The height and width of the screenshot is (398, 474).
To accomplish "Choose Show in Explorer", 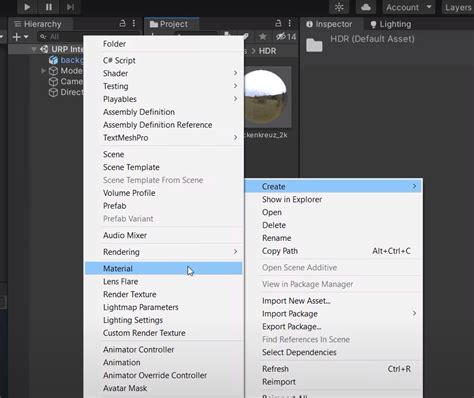I will coord(333,200).
